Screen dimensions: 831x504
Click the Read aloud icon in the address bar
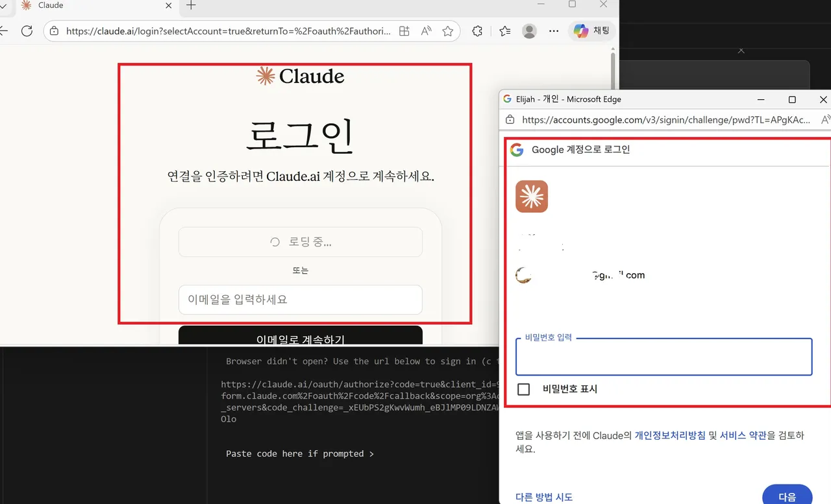click(425, 30)
